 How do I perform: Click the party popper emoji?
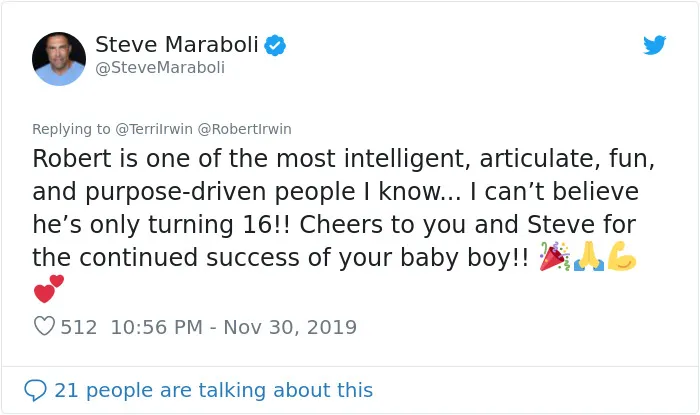point(554,257)
